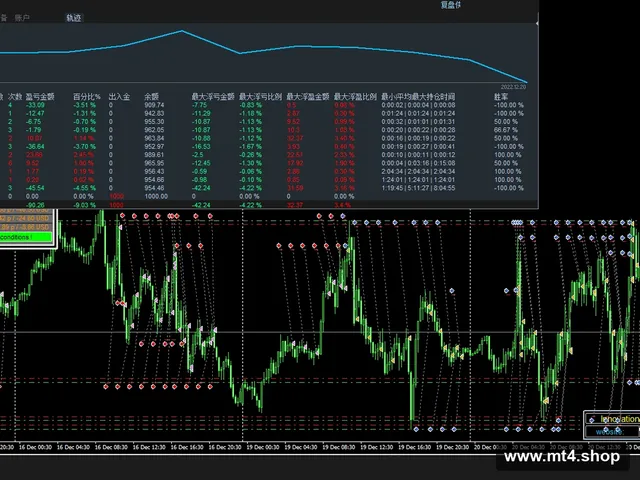This screenshot has width=640, height=480.
Task: Select the profit cell -33.09
Action: click(x=35, y=105)
